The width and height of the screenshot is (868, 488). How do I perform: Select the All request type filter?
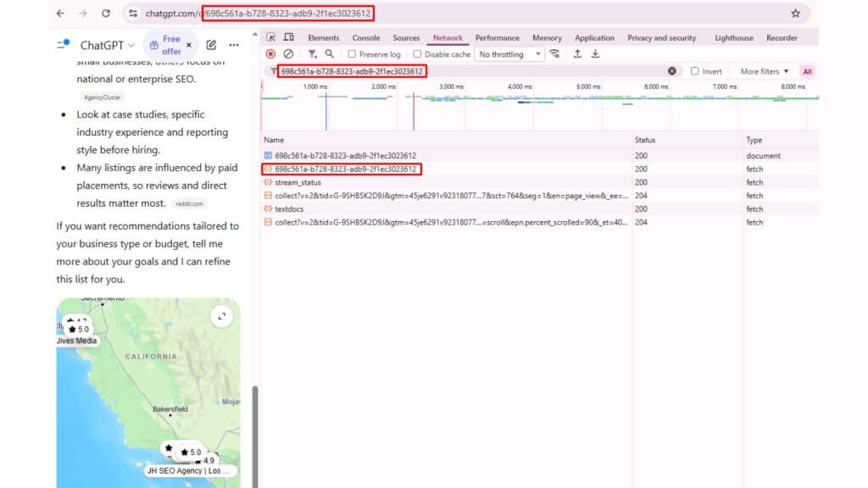(x=807, y=71)
